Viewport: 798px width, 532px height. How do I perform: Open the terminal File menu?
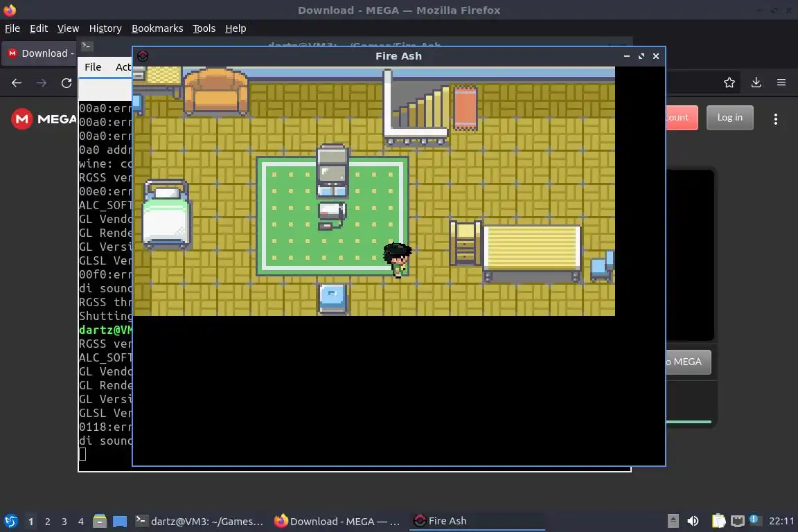click(93, 67)
